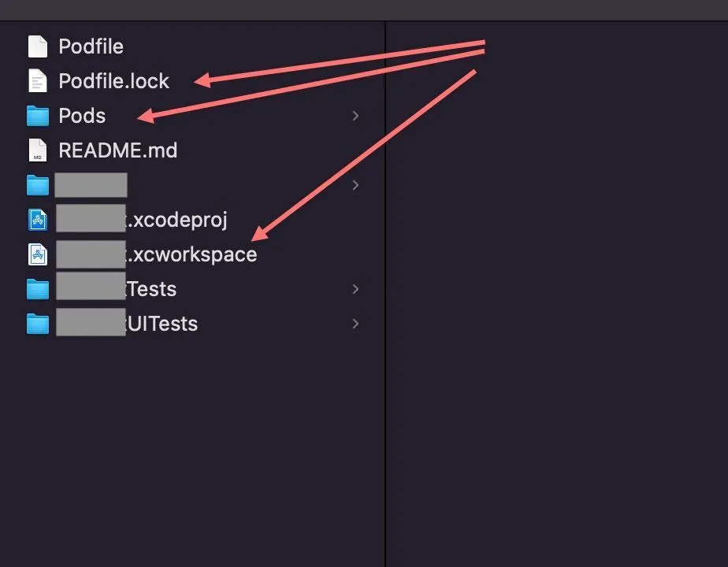Viewport: 728px width, 567px height.
Task: Expand the Pods folder chevron
Action: 355,116
